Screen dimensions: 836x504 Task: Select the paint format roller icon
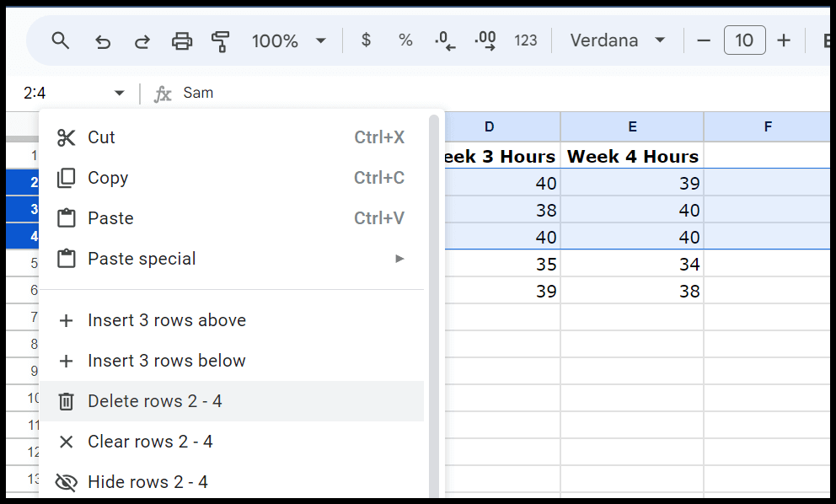click(x=221, y=40)
